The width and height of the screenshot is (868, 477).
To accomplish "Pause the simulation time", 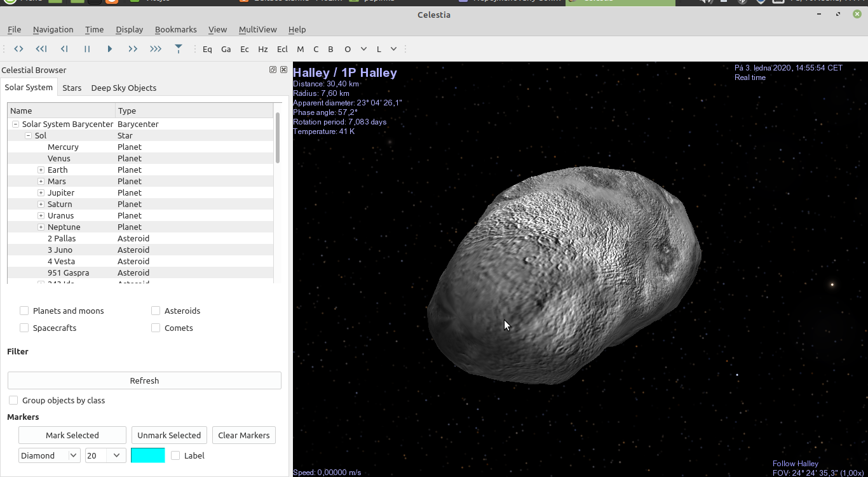I will pyautogui.click(x=87, y=49).
